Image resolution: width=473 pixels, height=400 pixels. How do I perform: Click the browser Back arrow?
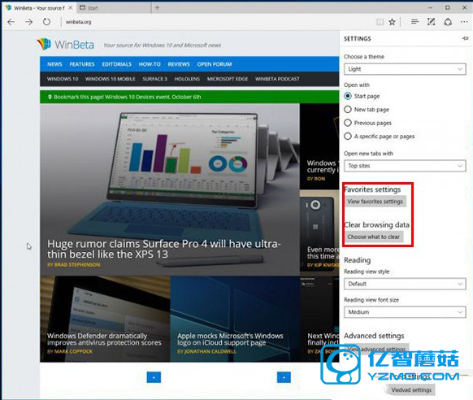11,22
